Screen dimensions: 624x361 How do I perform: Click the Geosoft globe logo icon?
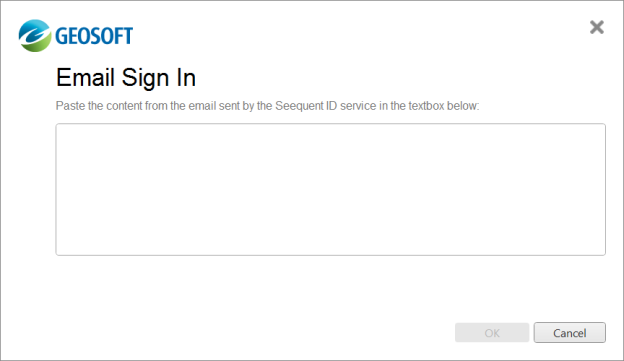pyautogui.click(x=35, y=36)
